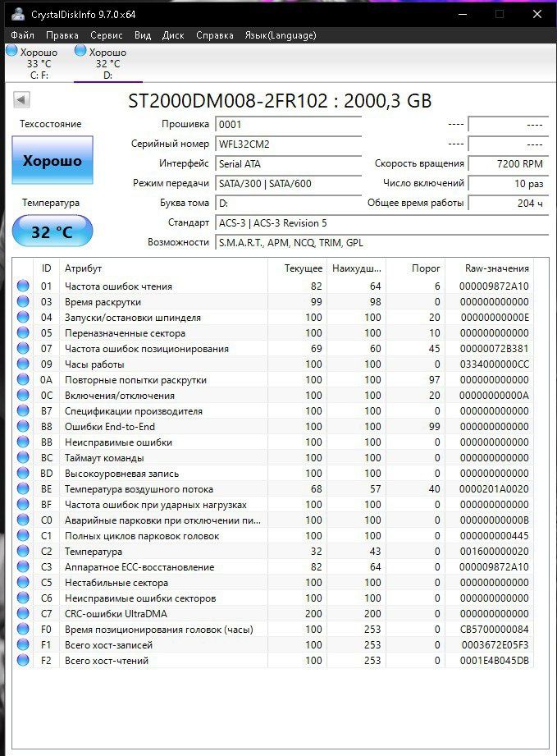Open the Язык(Language) menu
This screenshot has height=756, width=557.
[x=281, y=35]
